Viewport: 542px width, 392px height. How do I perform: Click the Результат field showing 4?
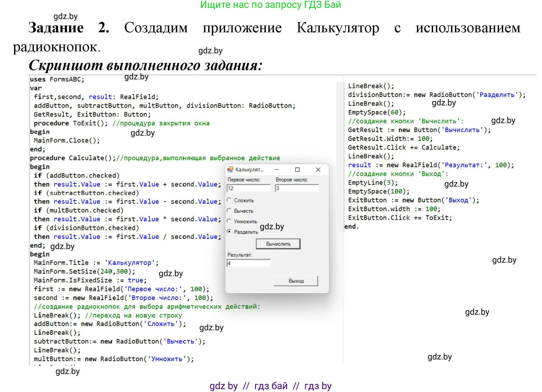point(249,263)
